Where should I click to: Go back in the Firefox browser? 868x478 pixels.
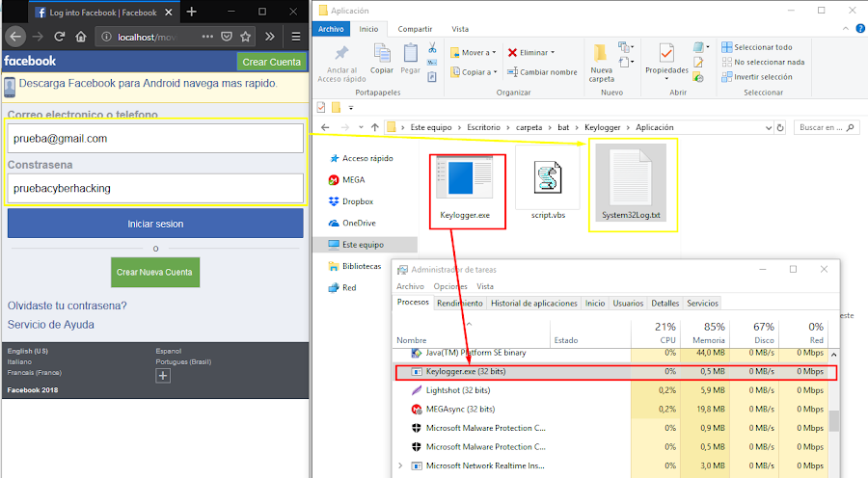click(x=15, y=37)
